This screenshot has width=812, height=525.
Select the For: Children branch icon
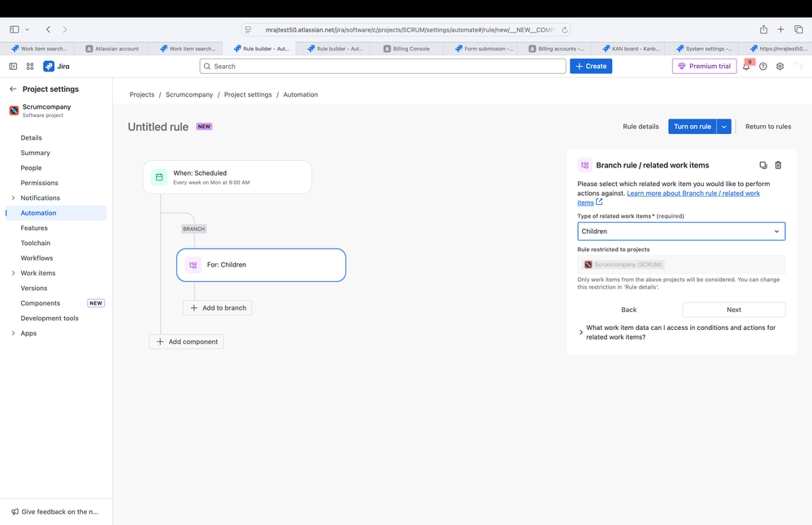pos(193,265)
